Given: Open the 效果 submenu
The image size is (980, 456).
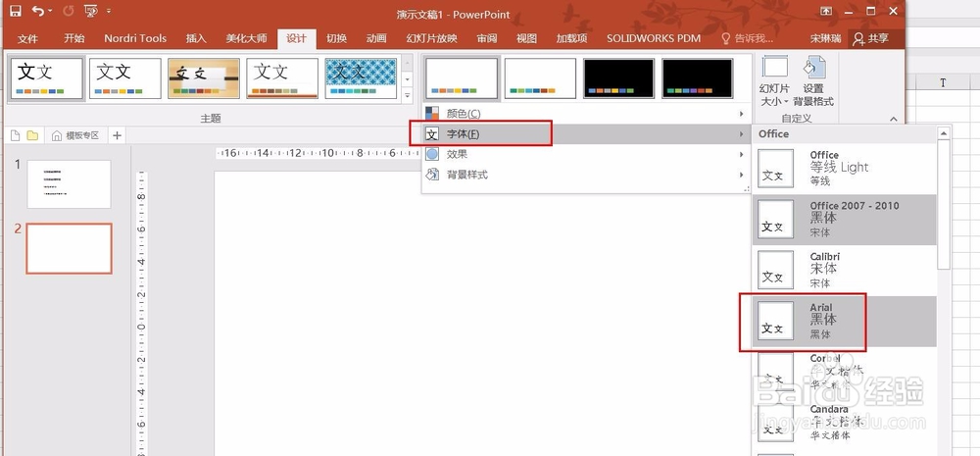Looking at the screenshot, I should [585, 155].
